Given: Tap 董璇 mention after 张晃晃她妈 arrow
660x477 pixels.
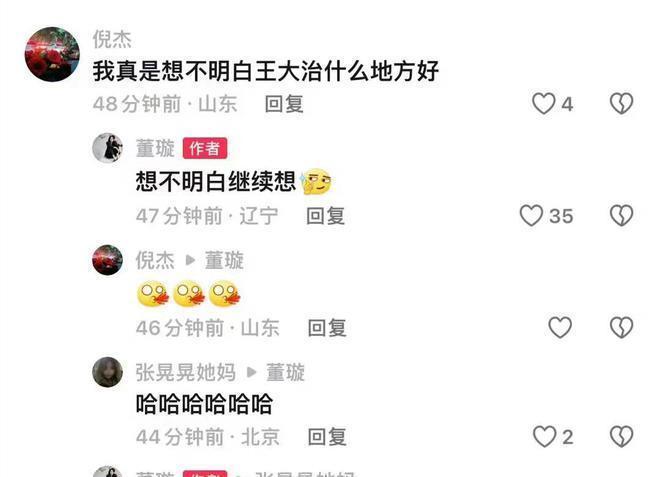Looking at the screenshot, I should pyautogui.click(x=285, y=372).
